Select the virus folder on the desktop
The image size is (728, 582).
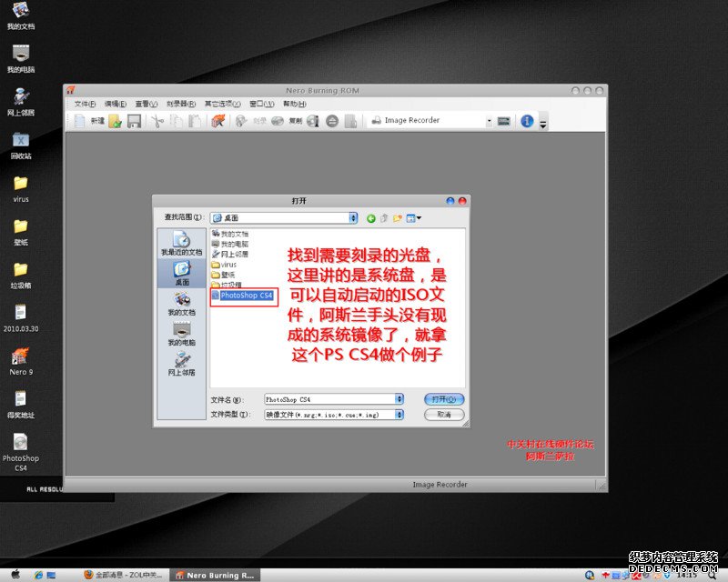click(x=21, y=188)
